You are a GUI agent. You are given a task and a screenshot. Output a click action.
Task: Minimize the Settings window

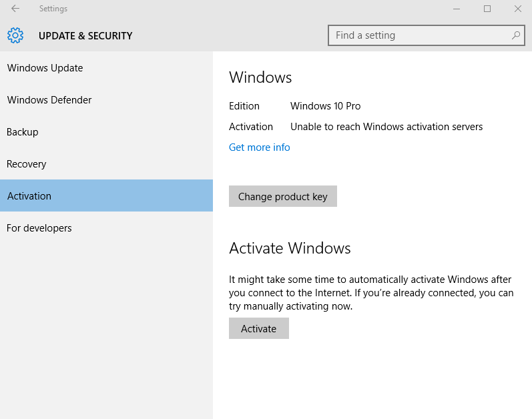click(457, 9)
